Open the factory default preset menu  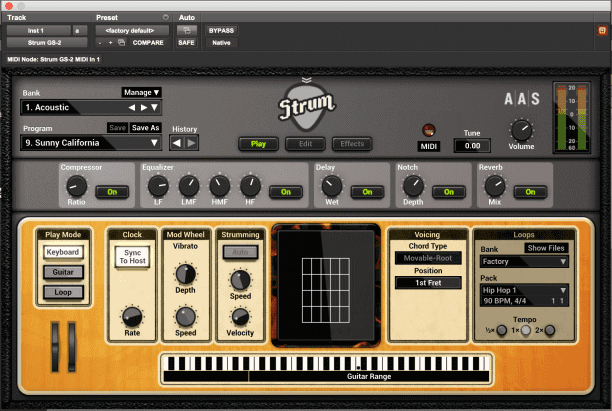132,30
